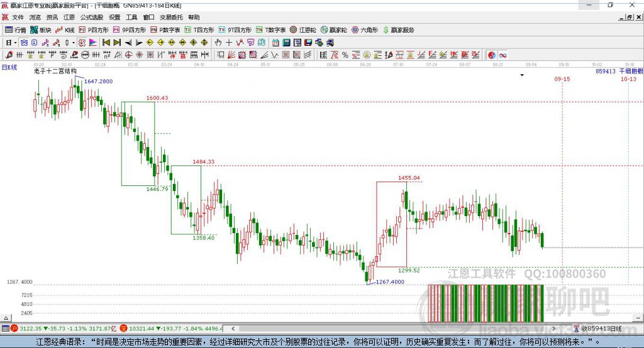Open the 江恩 menu

[69, 17]
